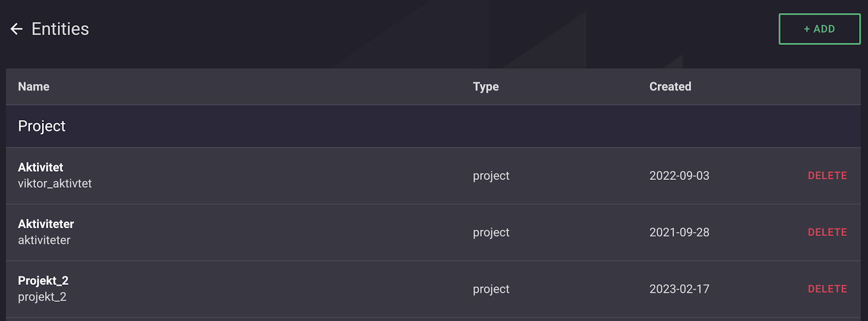868x321 pixels.
Task: Click the 2023-02-17 created date
Action: [x=679, y=289]
